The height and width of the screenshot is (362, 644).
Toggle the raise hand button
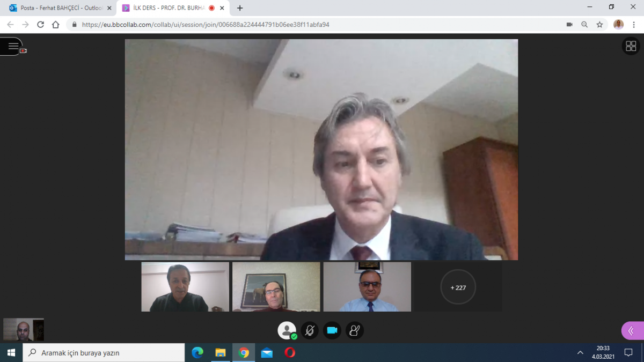point(355,330)
